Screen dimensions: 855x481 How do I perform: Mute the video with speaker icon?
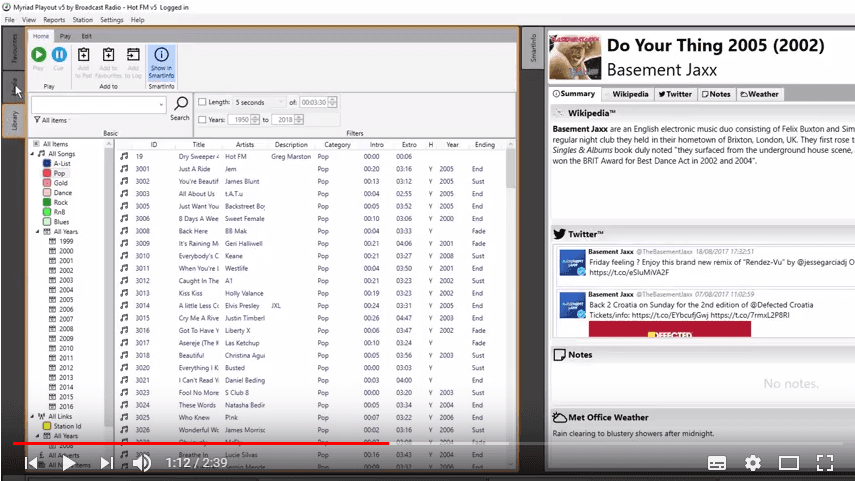pos(142,463)
